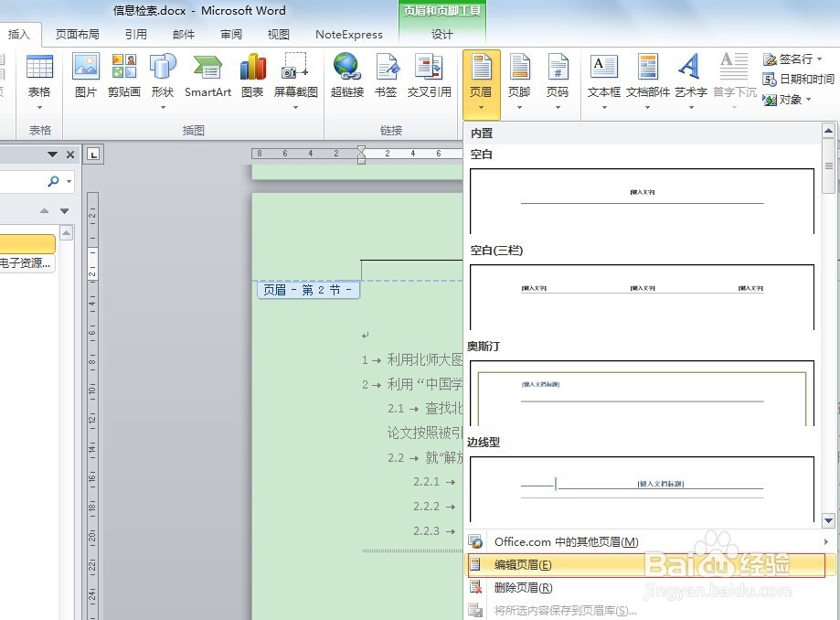Open the 页脚 footer gallery

pyautogui.click(x=520, y=78)
